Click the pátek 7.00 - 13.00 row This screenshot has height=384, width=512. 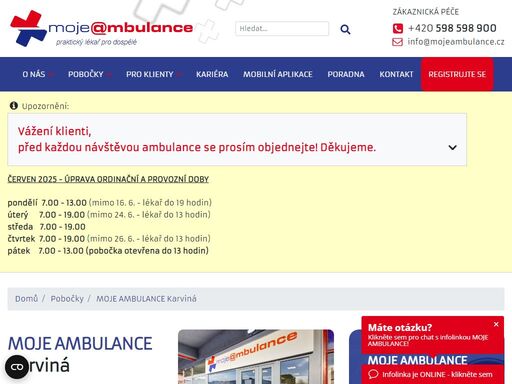(x=108, y=251)
